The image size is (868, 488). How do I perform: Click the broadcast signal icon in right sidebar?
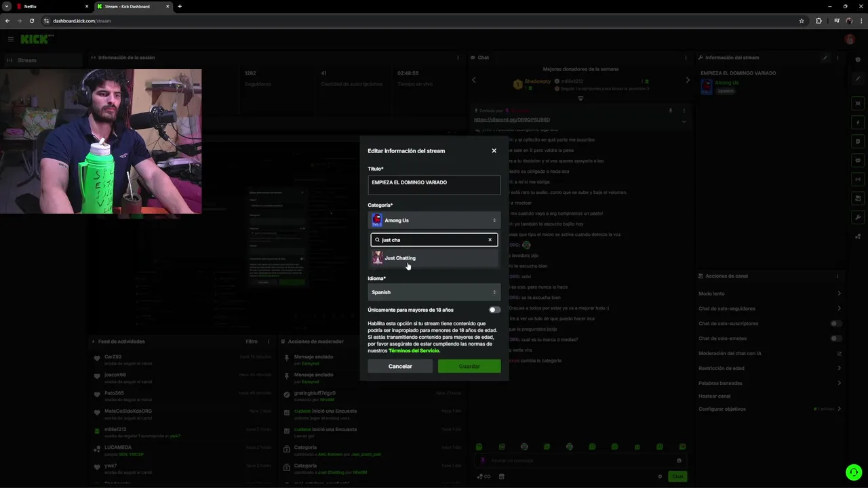(x=858, y=180)
